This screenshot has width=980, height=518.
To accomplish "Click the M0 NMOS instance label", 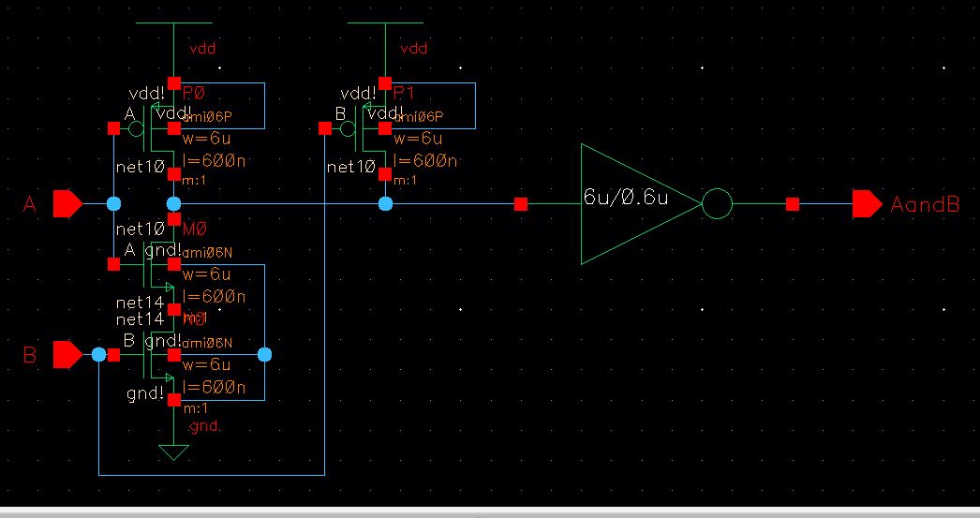I will click(193, 227).
